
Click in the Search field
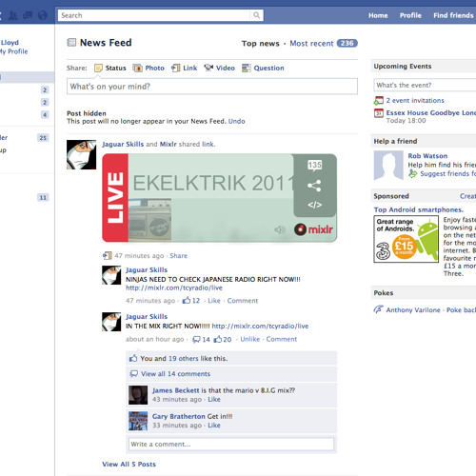pyautogui.click(x=154, y=15)
